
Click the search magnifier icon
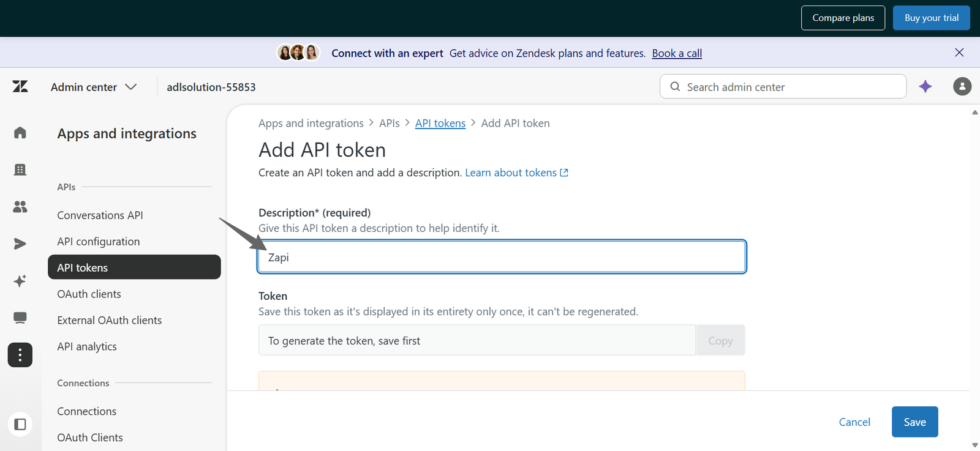point(675,87)
